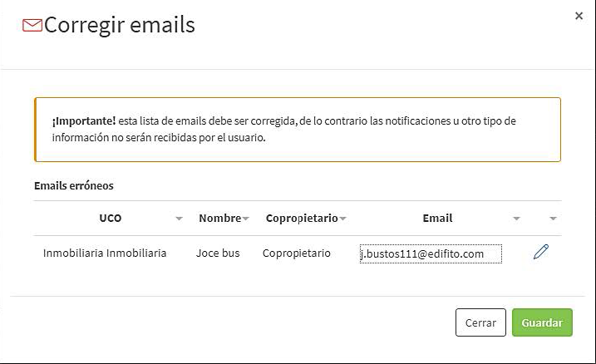Click the Cerrar button
Screen dimensions: 596x364
(480, 322)
